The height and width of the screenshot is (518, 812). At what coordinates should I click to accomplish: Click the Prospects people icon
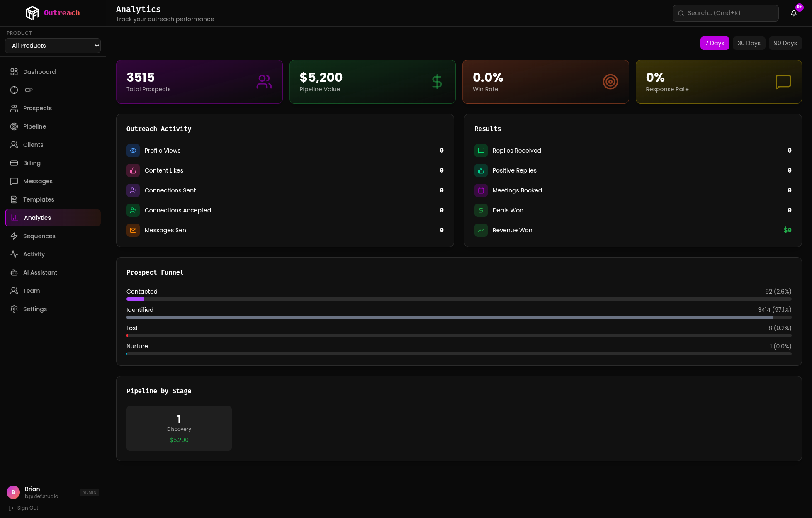(x=14, y=108)
